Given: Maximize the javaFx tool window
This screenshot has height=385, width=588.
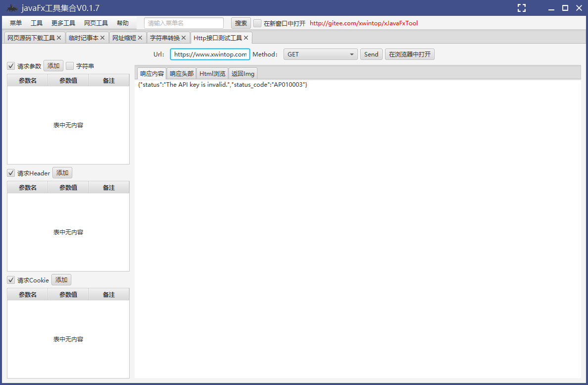Looking at the screenshot, I should click(565, 8).
